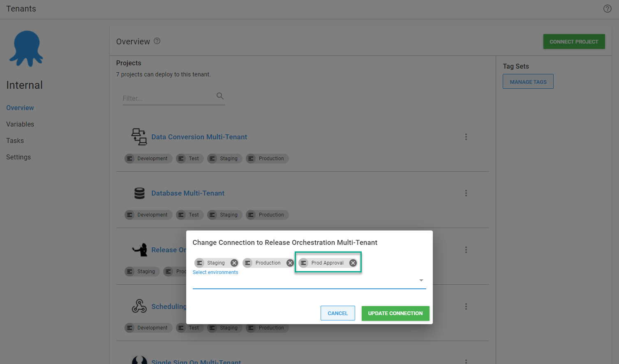Open the Release Orchestration project overflow menu
Viewport: 619px width, 364px height.
[466, 250]
